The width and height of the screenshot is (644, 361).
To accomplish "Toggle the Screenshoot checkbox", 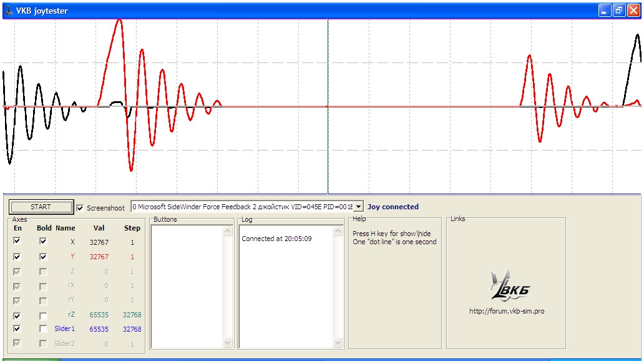I will point(80,208).
